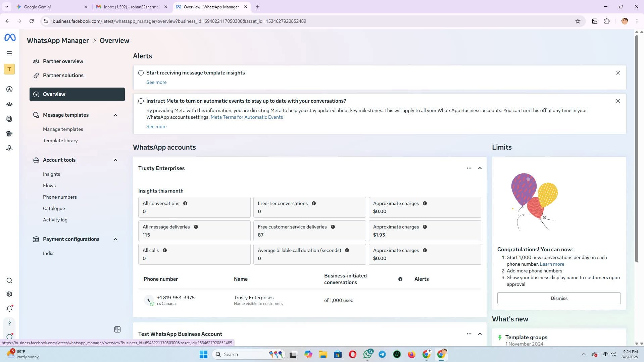Open the network nodes icon in the left rail
644x362 pixels.
[x=9, y=148]
